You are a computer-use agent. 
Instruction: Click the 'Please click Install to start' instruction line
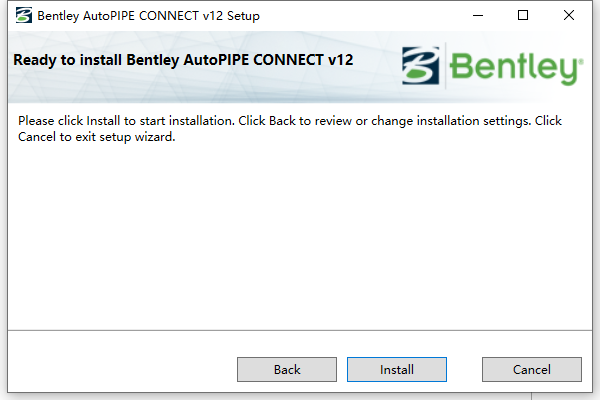[x=290, y=121]
